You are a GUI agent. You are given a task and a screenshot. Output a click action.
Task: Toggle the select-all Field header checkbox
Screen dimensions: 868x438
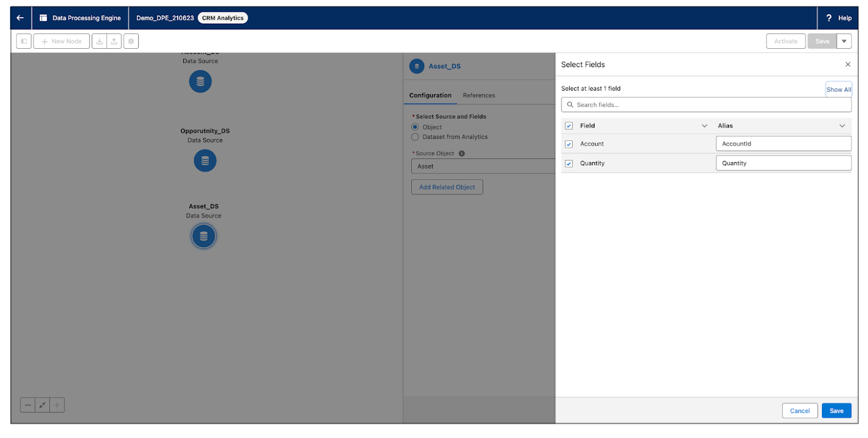coord(569,126)
